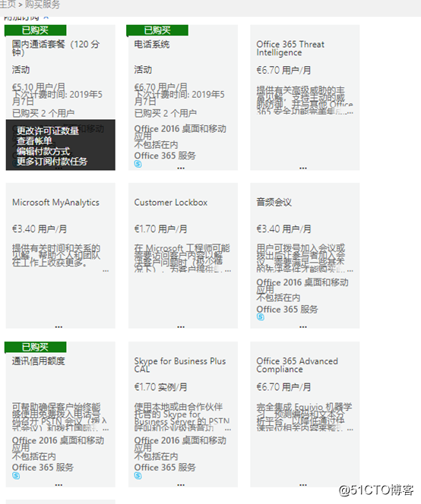Click the Skype icon in 电话系统 card
This screenshot has height=504, width=421.
point(138,164)
